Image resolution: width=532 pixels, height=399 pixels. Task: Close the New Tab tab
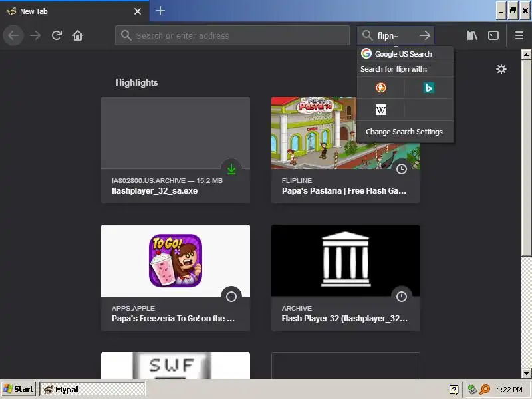[138, 11]
